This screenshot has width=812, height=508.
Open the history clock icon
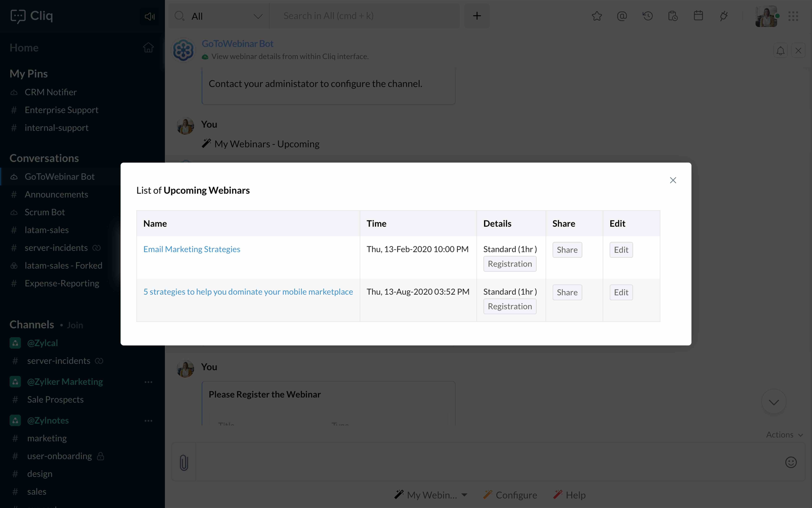(647, 16)
